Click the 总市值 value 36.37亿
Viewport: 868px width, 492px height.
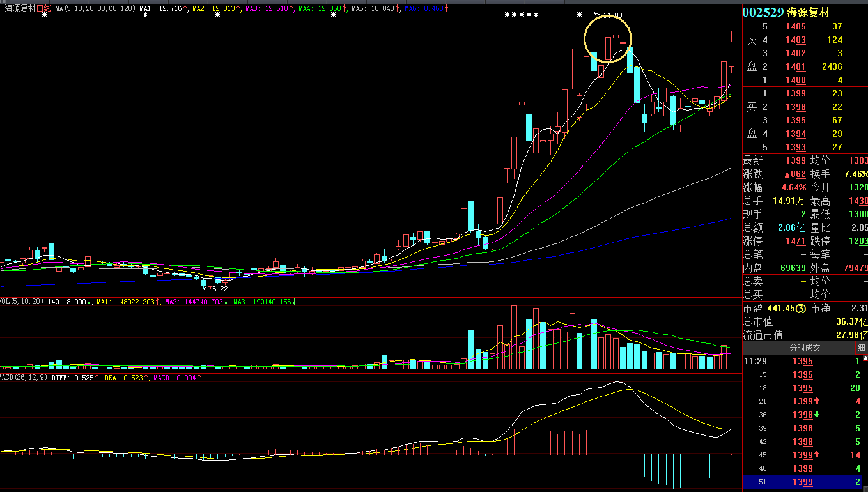point(851,322)
